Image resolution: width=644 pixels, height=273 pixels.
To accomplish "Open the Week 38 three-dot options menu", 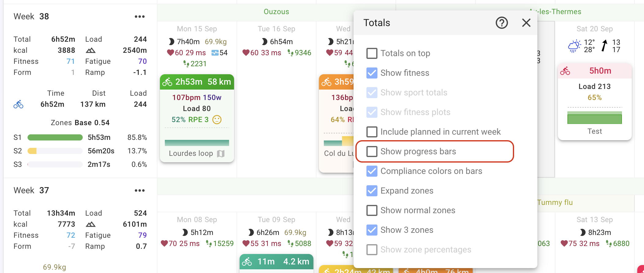I will coord(139,17).
